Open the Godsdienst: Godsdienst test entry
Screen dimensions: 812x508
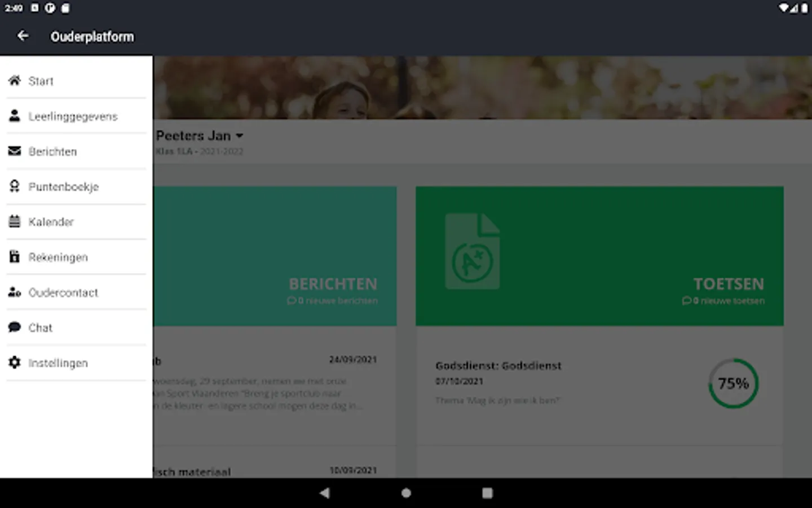tap(599, 385)
